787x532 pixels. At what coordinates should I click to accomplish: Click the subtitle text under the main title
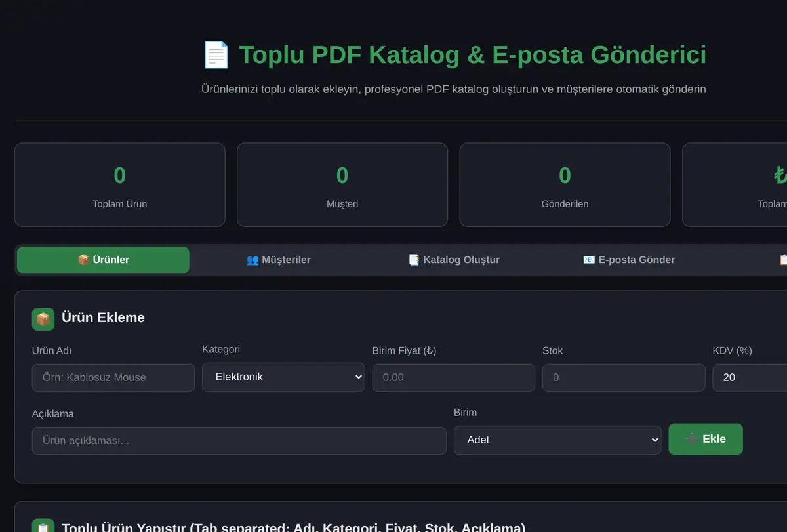tap(454, 89)
